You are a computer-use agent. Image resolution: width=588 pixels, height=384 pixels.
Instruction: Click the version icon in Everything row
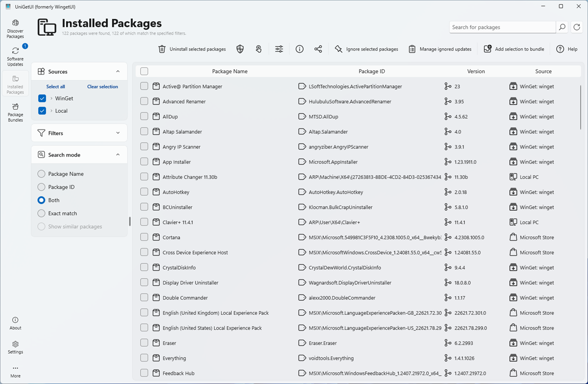(x=447, y=358)
